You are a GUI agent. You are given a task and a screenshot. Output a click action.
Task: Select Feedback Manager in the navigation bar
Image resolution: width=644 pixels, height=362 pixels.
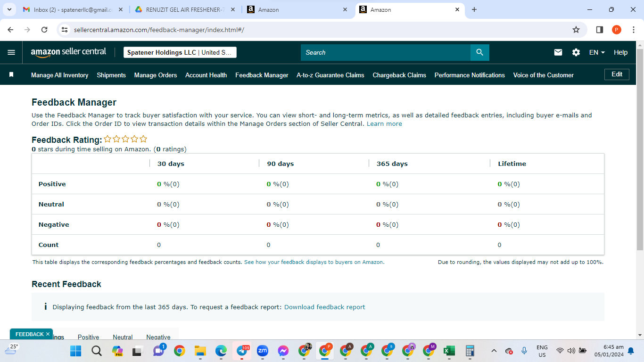[x=262, y=75]
